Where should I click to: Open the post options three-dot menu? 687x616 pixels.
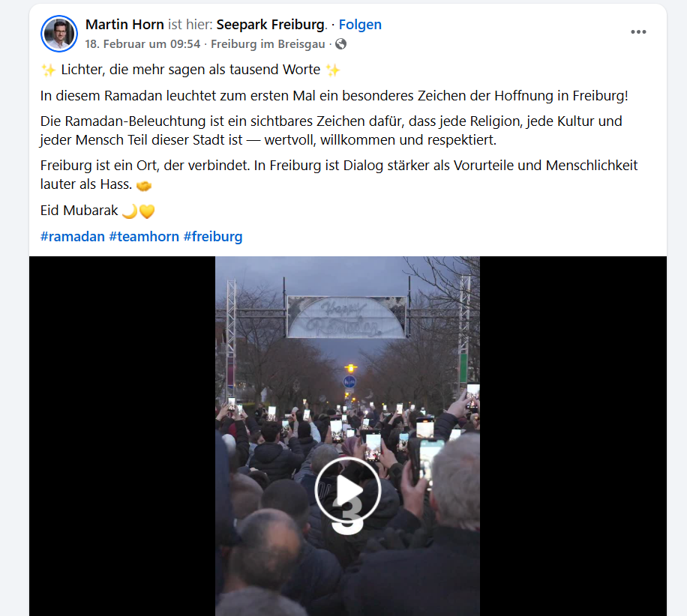point(638,32)
